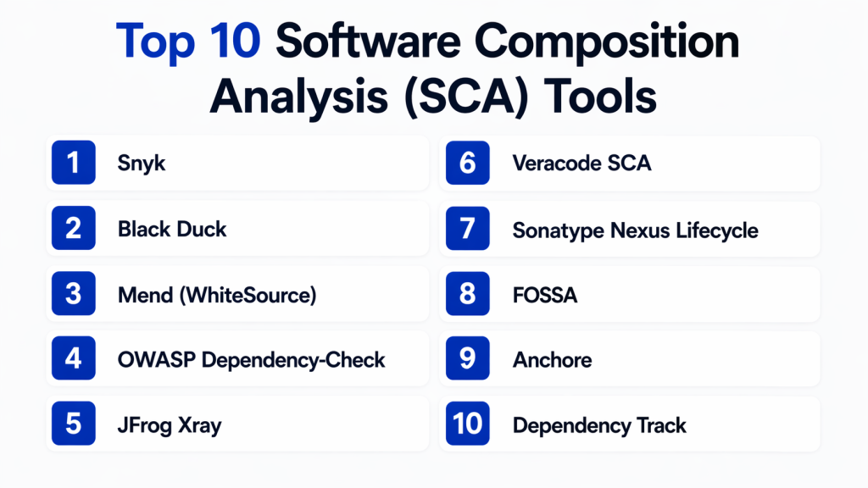Select the Anchore entry
Screen dimensions: 868x488
pos(552,360)
